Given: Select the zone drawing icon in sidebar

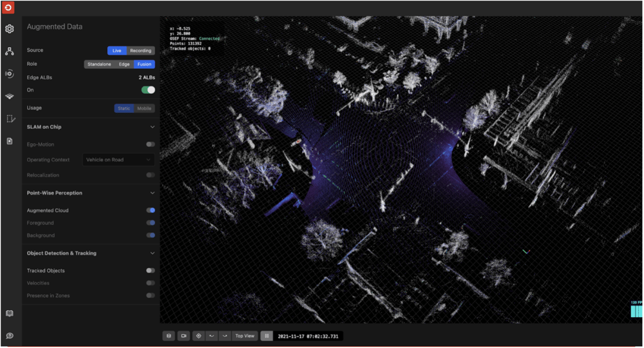Looking at the screenshot, I should coord(10,119).
